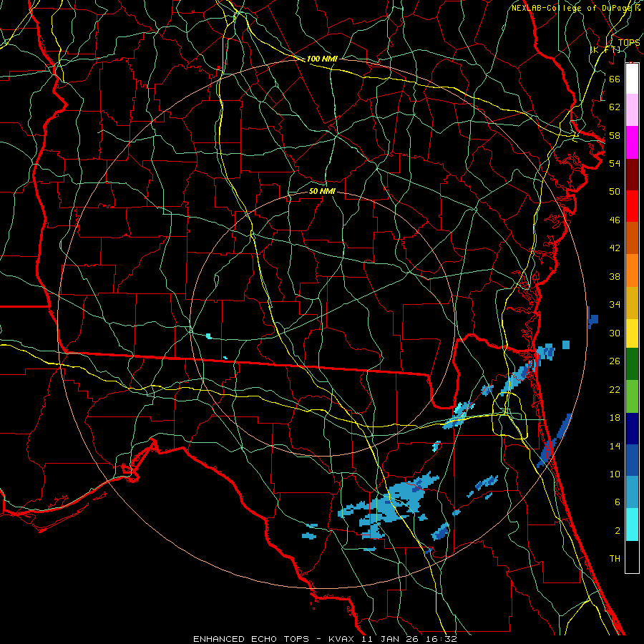Click the legend value '62'
Image resolution: width=644 pixels, height=644 pixels.
click(615, 107)
